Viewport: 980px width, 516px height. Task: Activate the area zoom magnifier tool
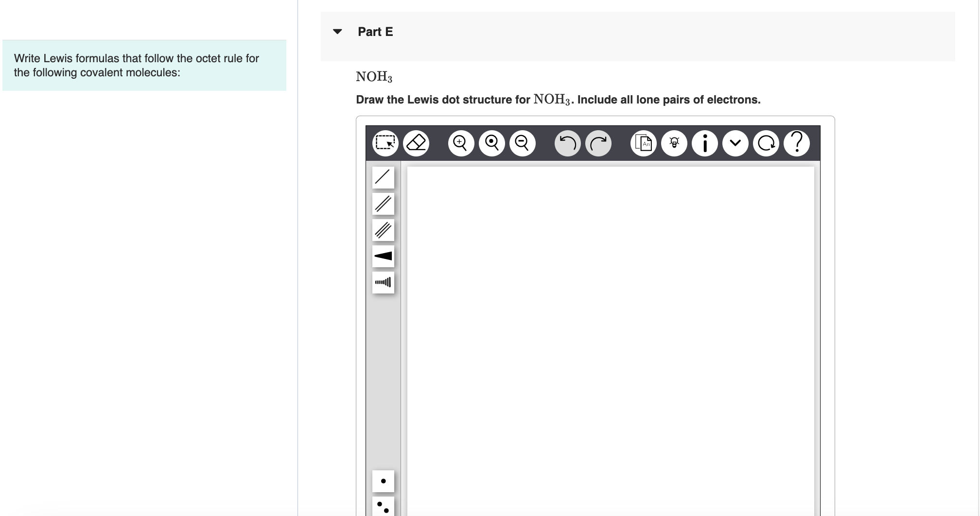(x=491, y=143)
